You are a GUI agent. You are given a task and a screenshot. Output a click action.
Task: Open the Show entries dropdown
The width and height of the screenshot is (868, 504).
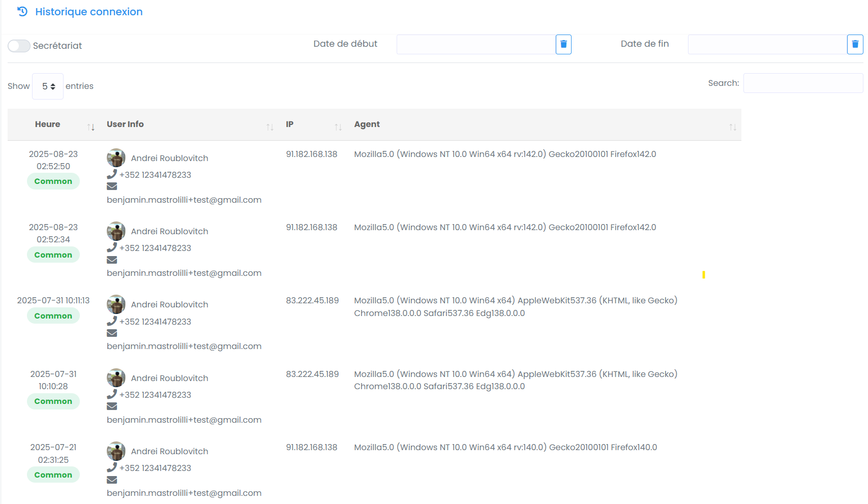pyautogui.click(x=48, y=86)
